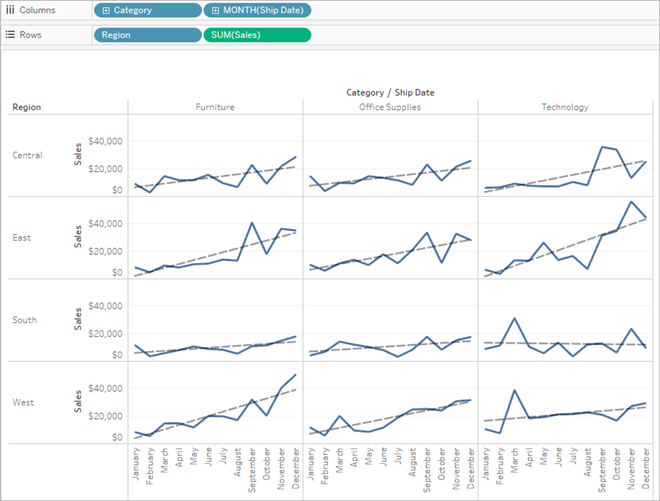Select the South region row label
The width and height of the screenshot is (660, 501).
pos(24,320)
